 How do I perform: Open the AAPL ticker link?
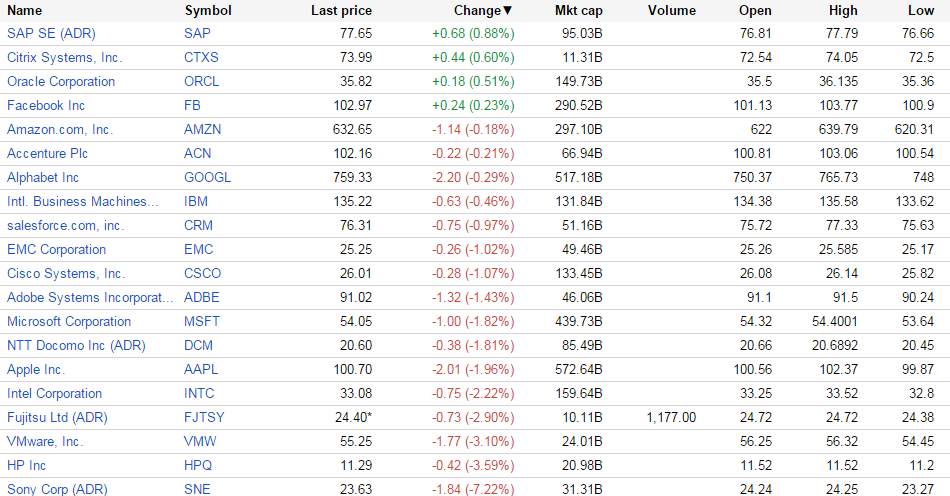click(x=201, y=370)
